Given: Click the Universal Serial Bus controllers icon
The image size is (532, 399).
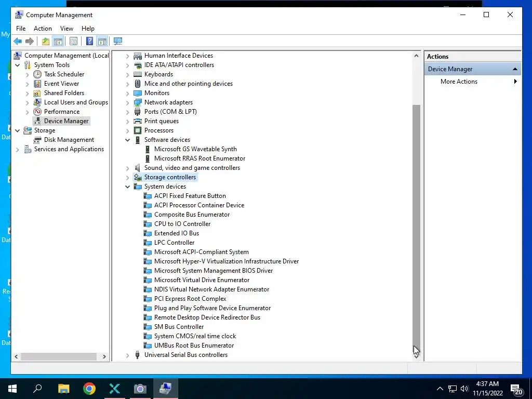Looking at the screenshot, I should pyautogui.click(x=137, y=355).
